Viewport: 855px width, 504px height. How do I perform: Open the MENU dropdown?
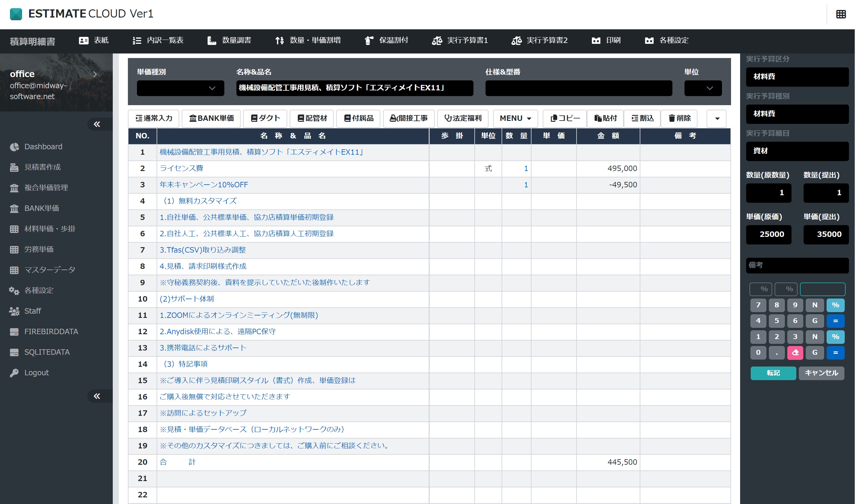[515, 118]
